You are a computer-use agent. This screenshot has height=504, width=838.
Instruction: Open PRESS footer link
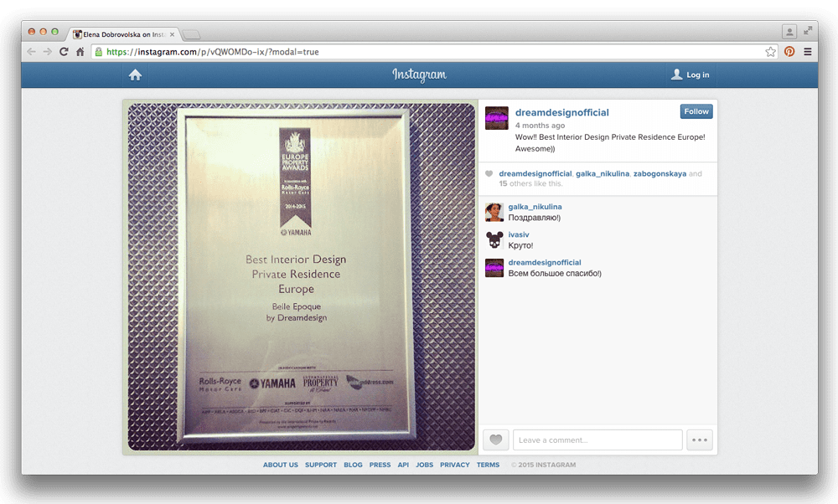tap(380, 465)
